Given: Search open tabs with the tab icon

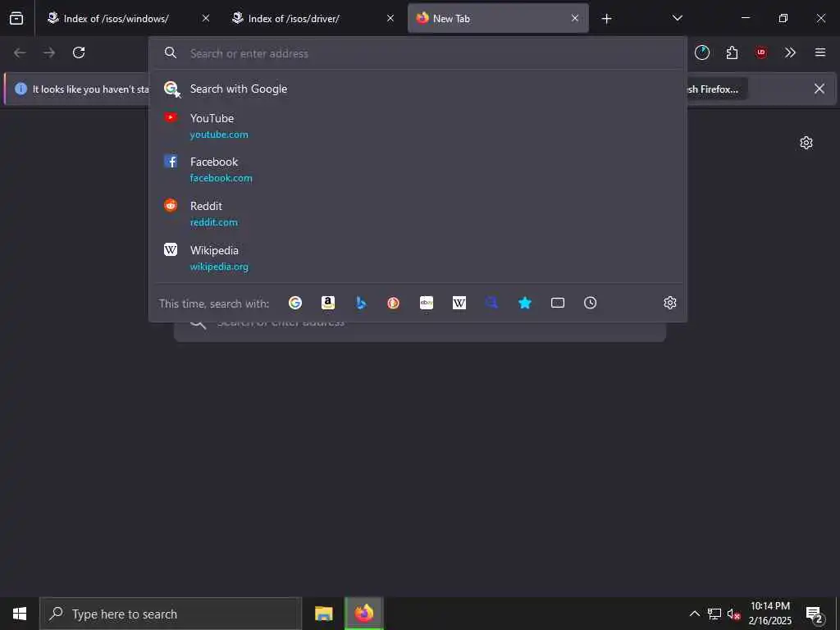Looking at the screenshot, I should click(558, 303).
